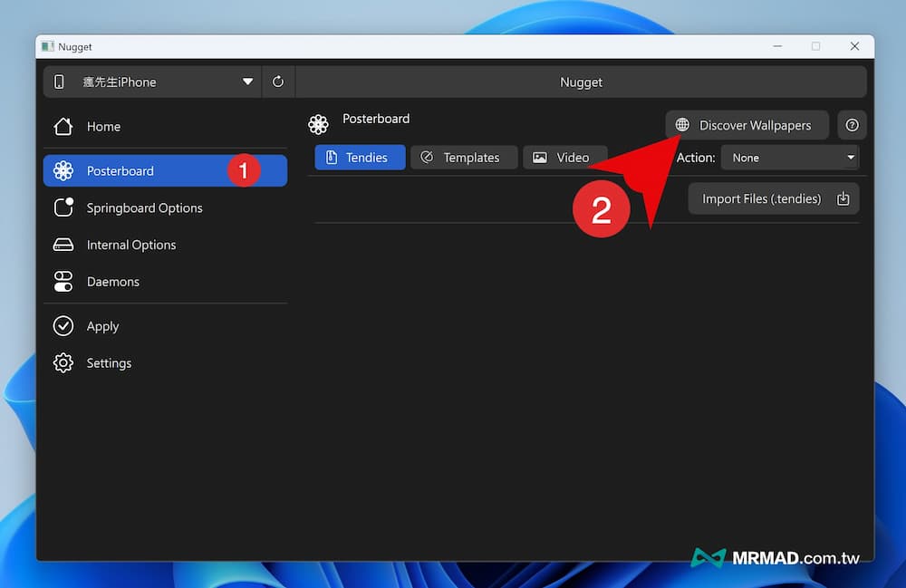This screenshot has width=906, height=588.
Task: Minimize the Nugget window
Action: coord(777,46)
